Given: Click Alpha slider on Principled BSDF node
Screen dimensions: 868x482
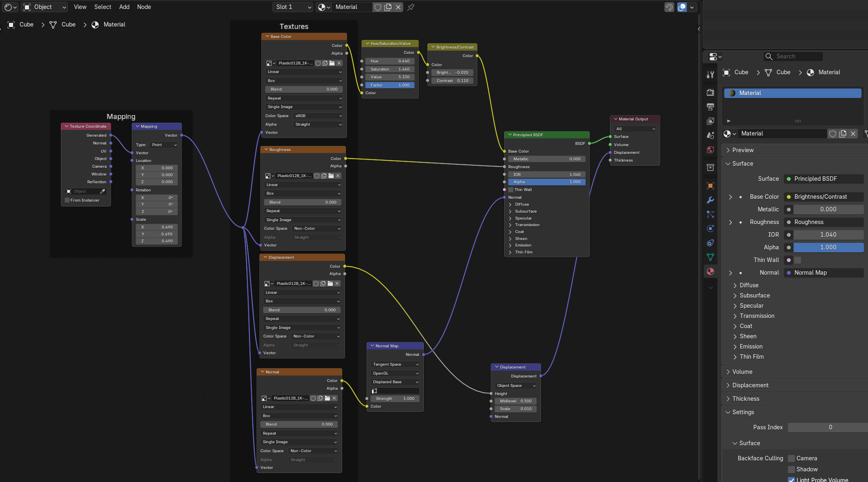Looking at the screenshot, I should pyautogui.click(x=547, y=182).
